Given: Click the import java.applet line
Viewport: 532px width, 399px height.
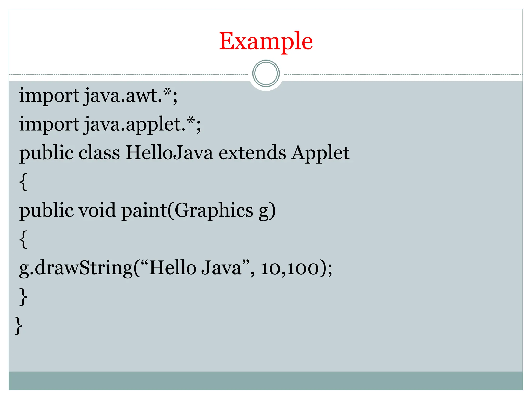Looking at the screenshot, I should click(110, 124).
